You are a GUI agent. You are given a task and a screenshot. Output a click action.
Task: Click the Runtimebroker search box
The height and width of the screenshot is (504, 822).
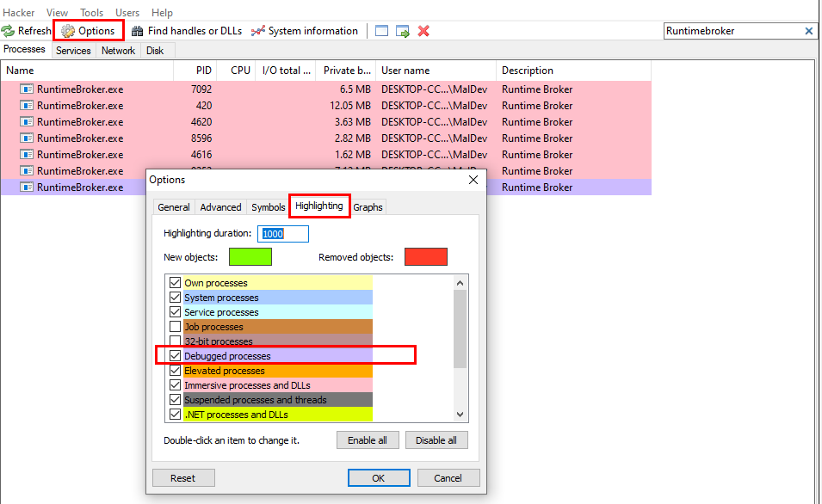(734, 31)
